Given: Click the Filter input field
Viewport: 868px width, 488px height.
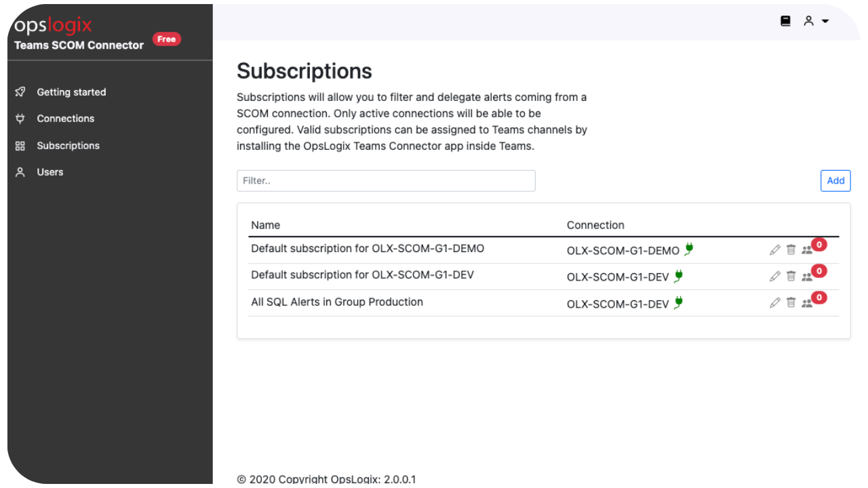Looking at the screenshot, I should click(386, 180).
